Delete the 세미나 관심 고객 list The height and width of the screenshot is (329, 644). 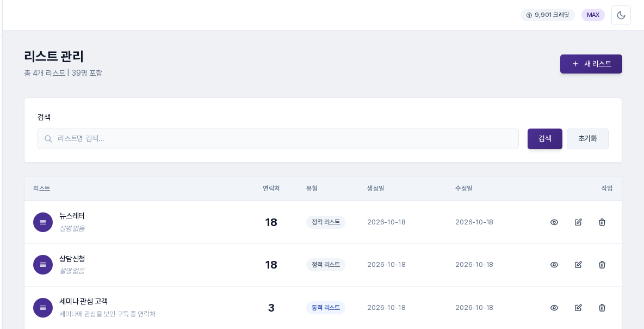point(602,308)
